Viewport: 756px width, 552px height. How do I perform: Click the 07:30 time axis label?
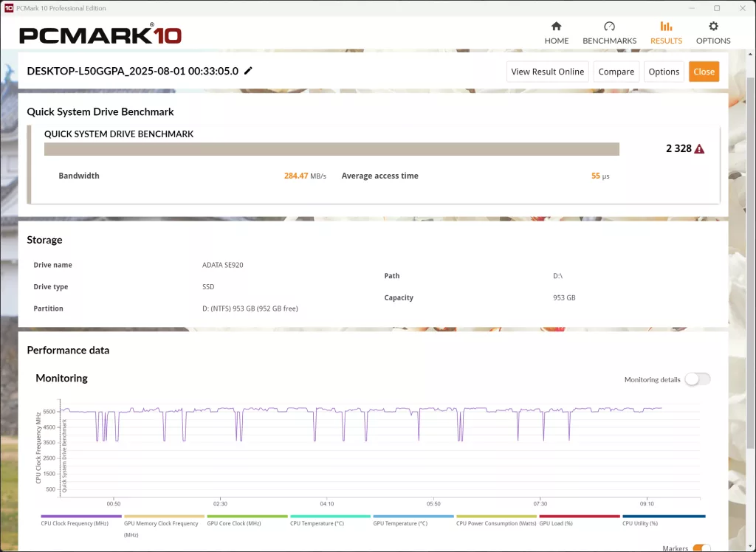pos(540,504)
